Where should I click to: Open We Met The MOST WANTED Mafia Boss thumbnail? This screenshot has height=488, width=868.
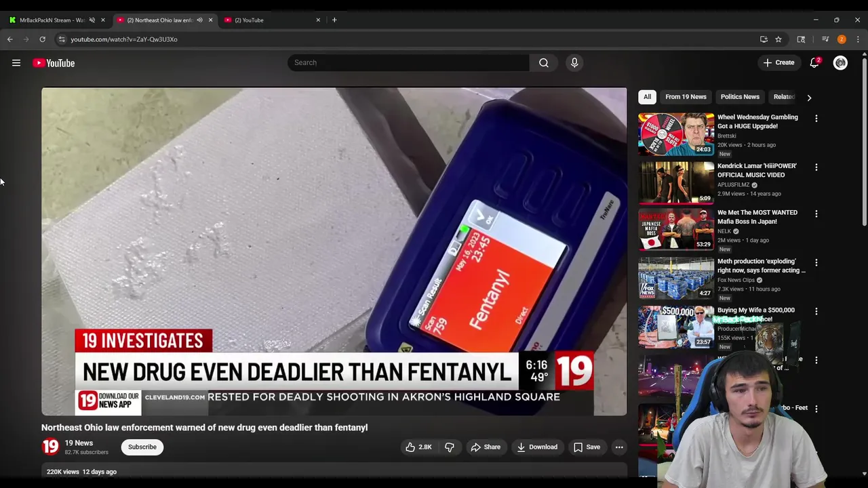point(676,230)
